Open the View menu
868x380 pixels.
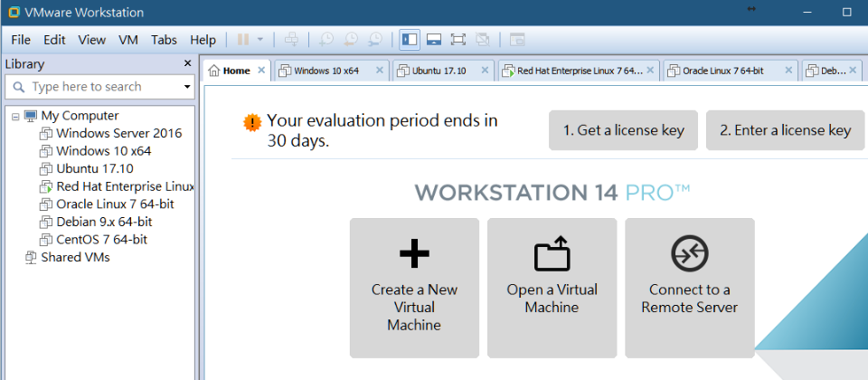[92, 40]
